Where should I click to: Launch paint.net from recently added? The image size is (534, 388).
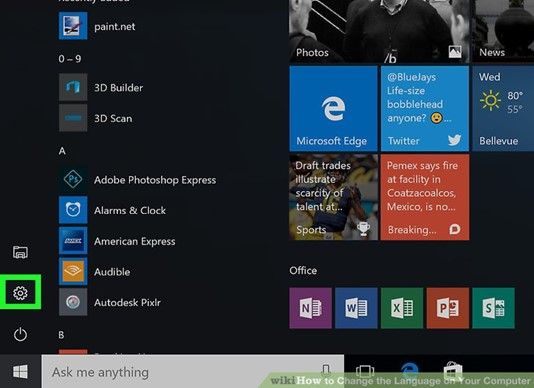73,26
